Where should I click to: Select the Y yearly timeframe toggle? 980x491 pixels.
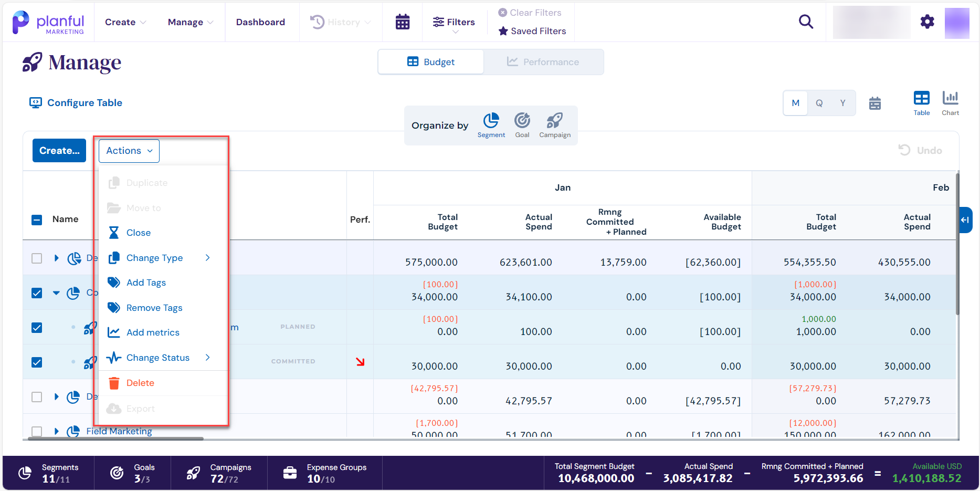(842, 103)
